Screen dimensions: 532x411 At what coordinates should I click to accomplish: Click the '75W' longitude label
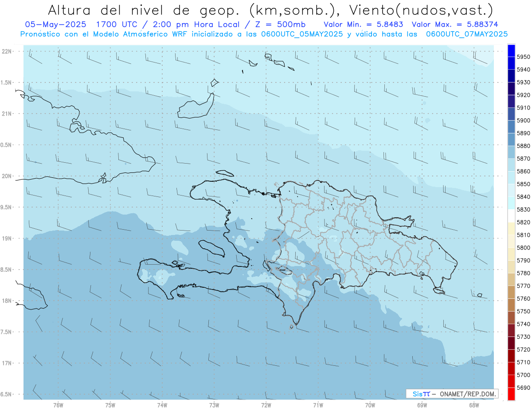(110, 405)
